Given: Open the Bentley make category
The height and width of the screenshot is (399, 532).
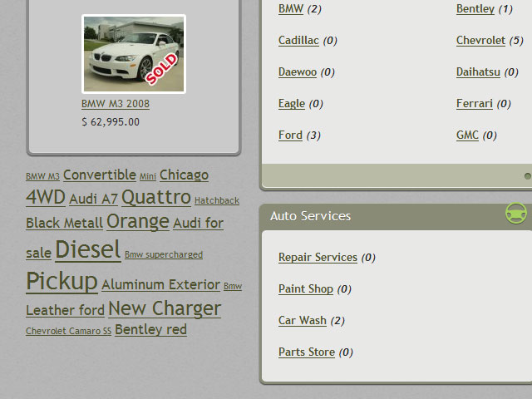Looking at the screenshot, I should coord(475,8).
